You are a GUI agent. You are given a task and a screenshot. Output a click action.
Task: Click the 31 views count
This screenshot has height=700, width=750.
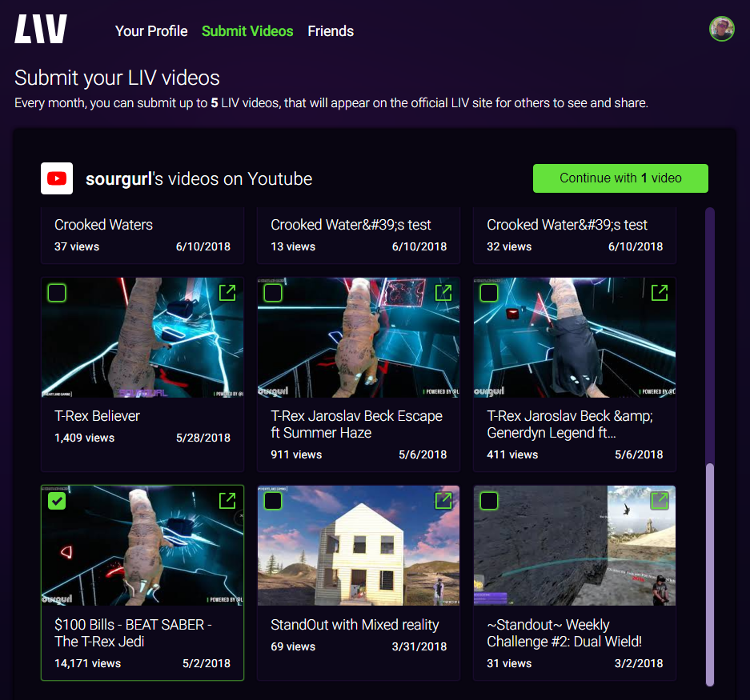[x=509, y=663]
